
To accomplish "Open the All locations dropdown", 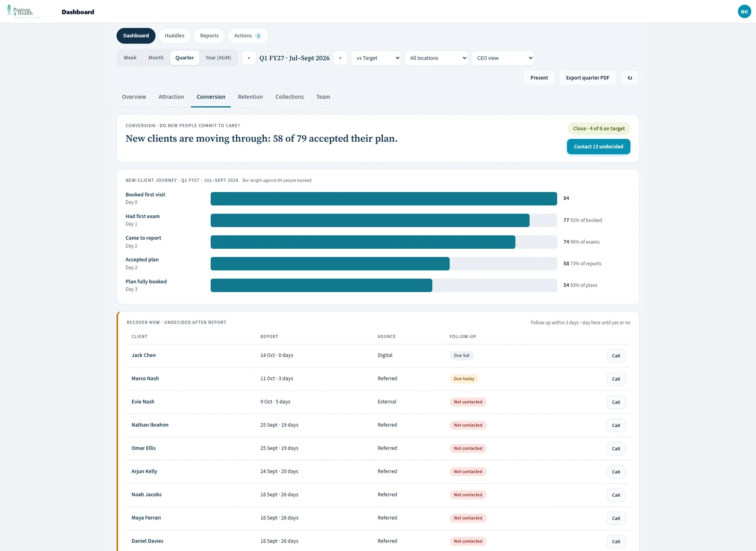I will point(436,58).
